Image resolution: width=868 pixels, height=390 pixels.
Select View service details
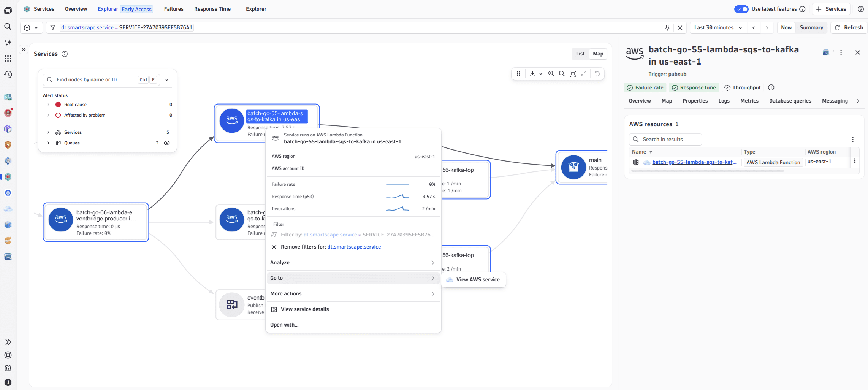click(x=353, y=309)
